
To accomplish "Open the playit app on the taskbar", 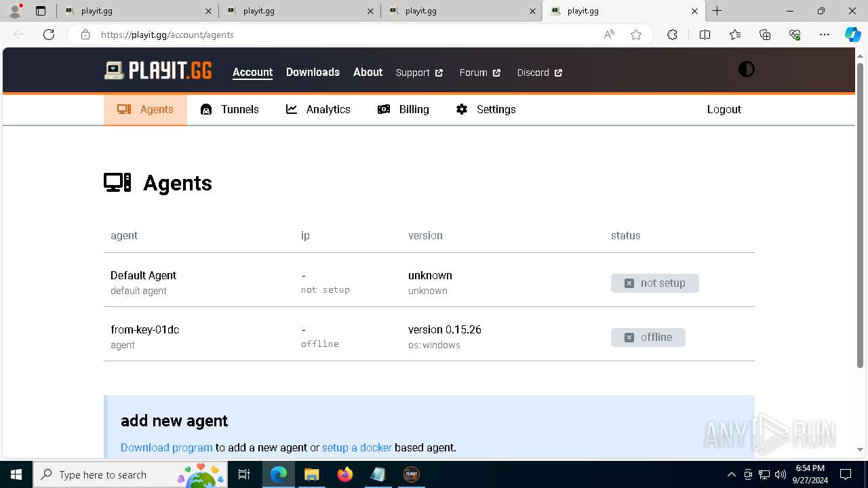I will tap(411, 474).
